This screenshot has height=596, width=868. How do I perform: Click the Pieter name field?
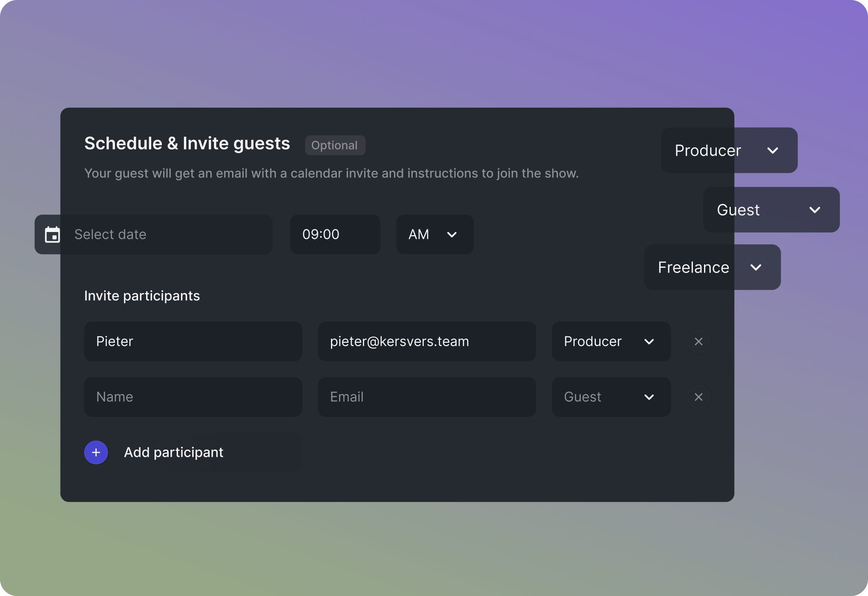[x=193, y=341]
